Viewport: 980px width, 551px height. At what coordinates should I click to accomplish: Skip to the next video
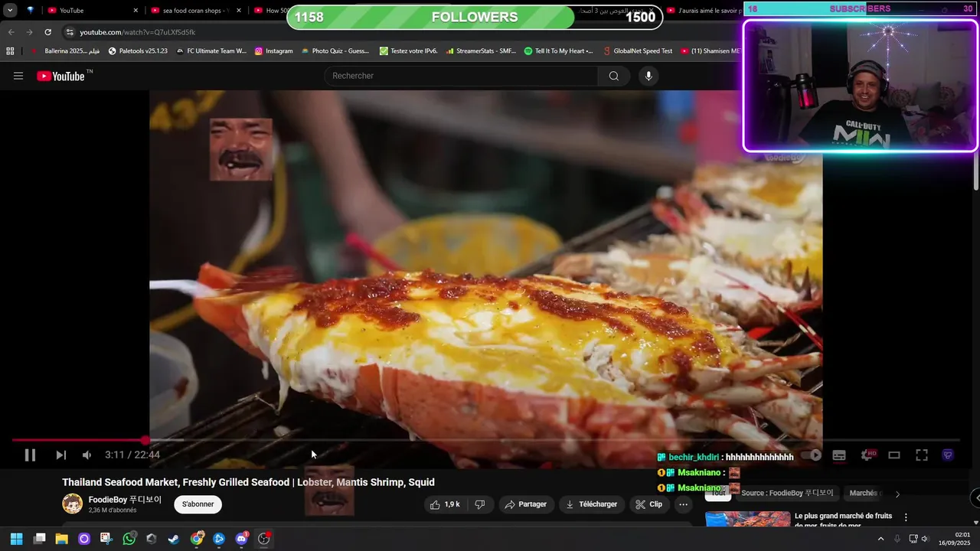pyautogui.click(x=60, y=455)
